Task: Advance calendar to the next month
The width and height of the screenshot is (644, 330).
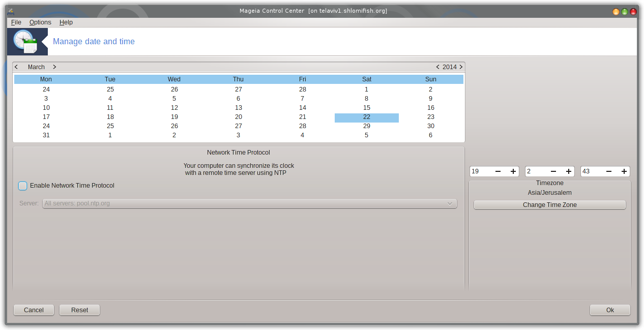Action: click(x=54, y=67)
